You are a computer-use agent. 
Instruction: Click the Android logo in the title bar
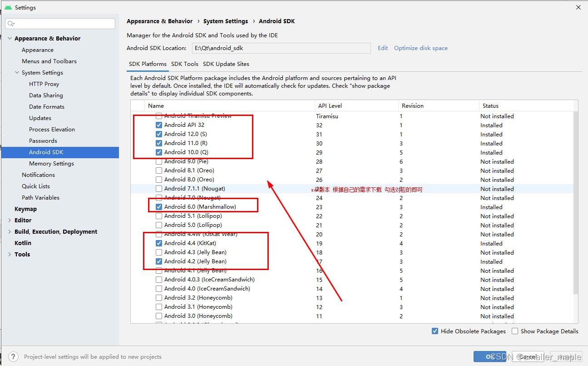tap(8, 7)
